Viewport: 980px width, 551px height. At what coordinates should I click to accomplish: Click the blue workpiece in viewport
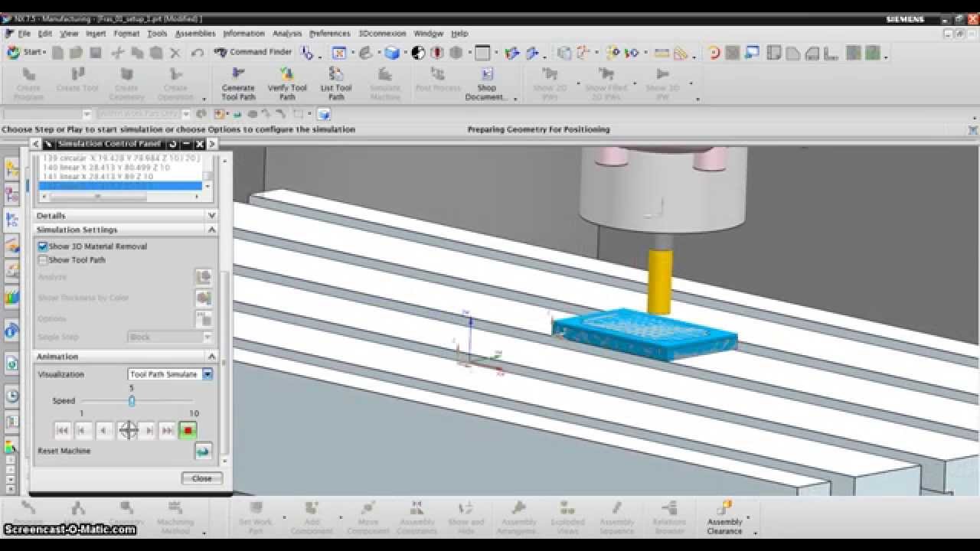point(645,334)
